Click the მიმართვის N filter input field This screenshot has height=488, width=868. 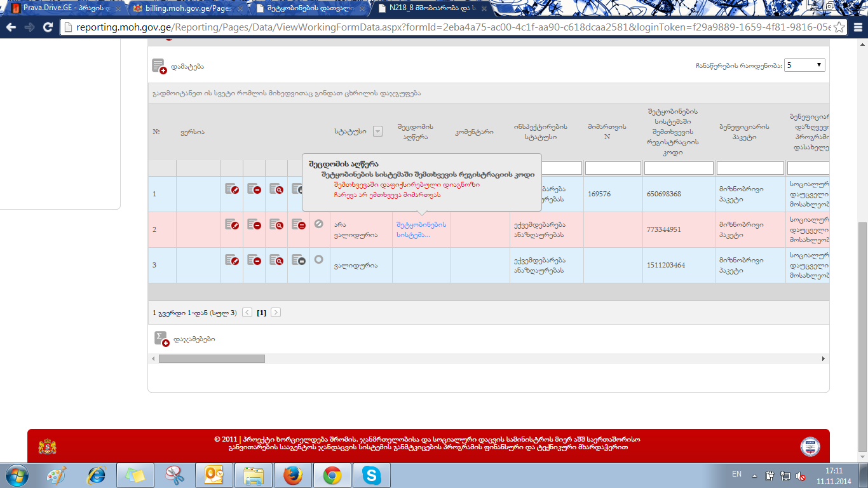[x=613, y=168]
